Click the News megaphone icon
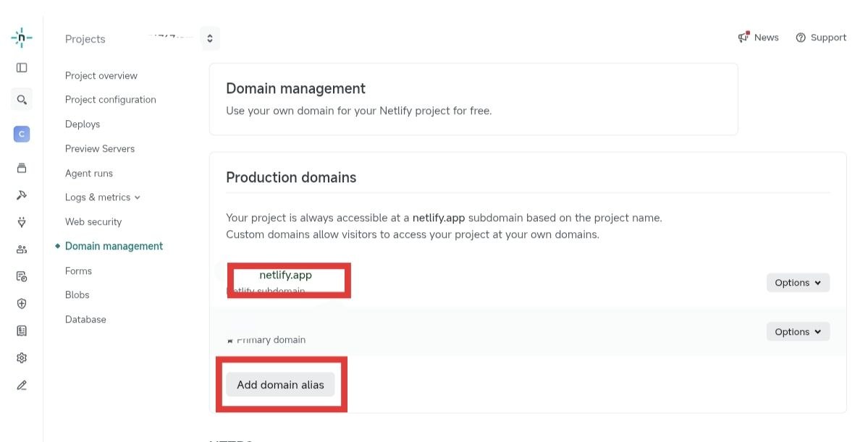The width and height of the screenshot is (868, 442). tap(743, 37)
